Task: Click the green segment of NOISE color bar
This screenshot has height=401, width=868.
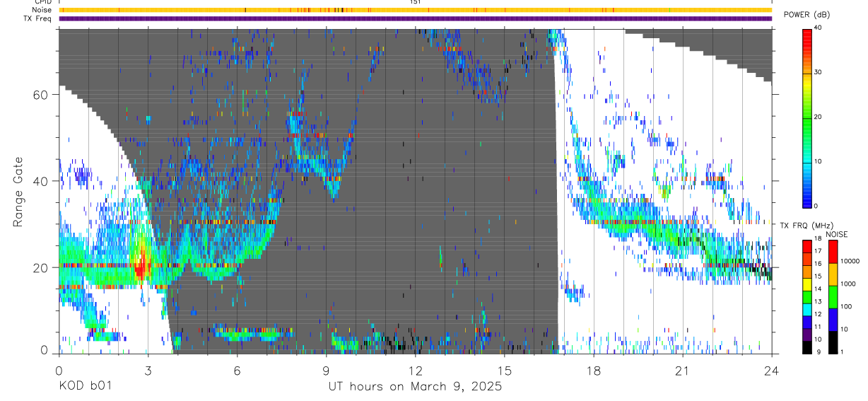Action: (x=834, y=297)
